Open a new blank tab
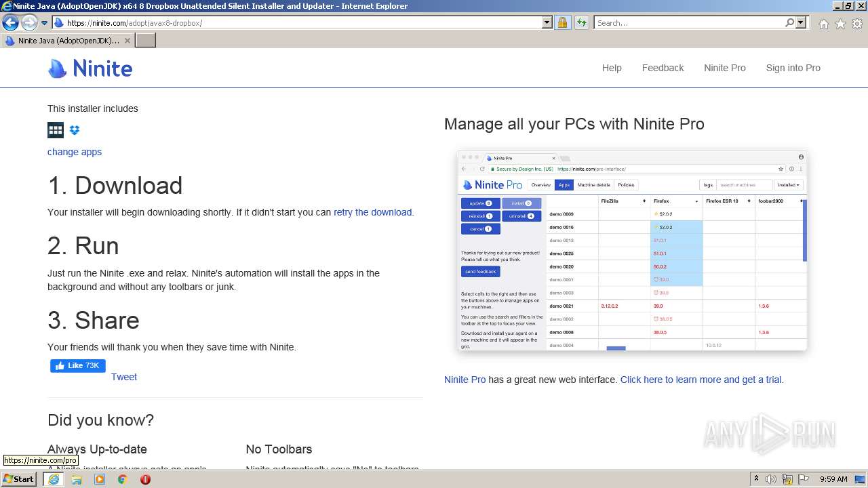 tap(146, 41)
